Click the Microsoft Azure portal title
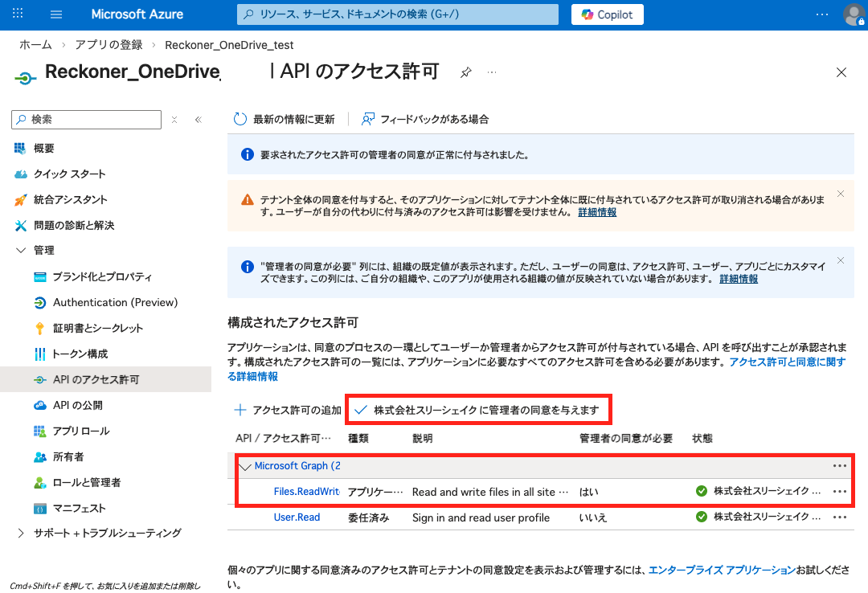This screenshot has height=593, width=868. point(137,14)
